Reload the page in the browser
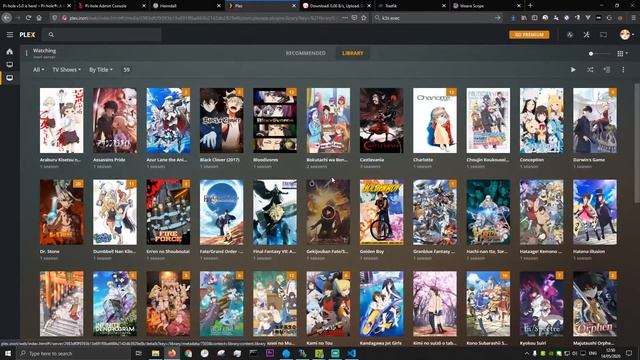 pyautogui.click(x=29, y=18)
